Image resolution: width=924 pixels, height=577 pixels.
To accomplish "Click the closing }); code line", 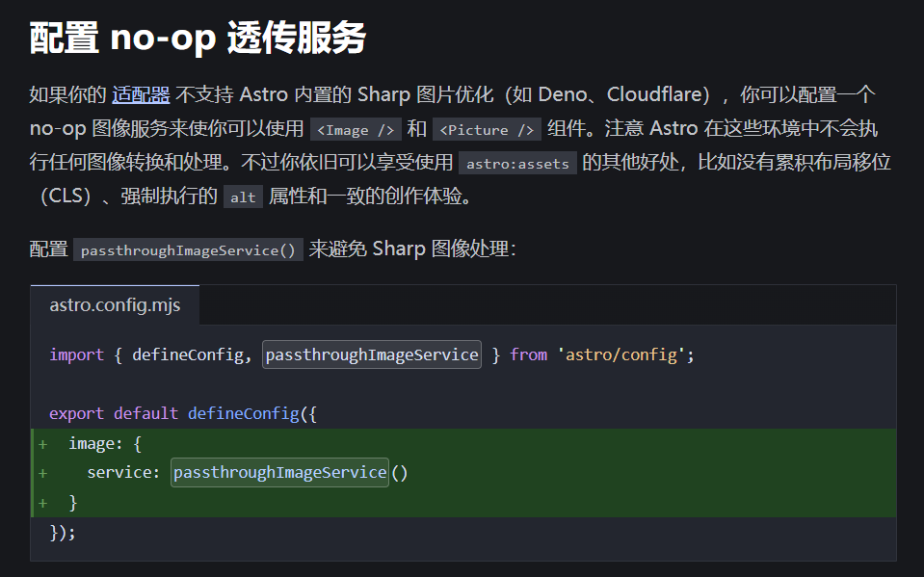I will 63,532.
